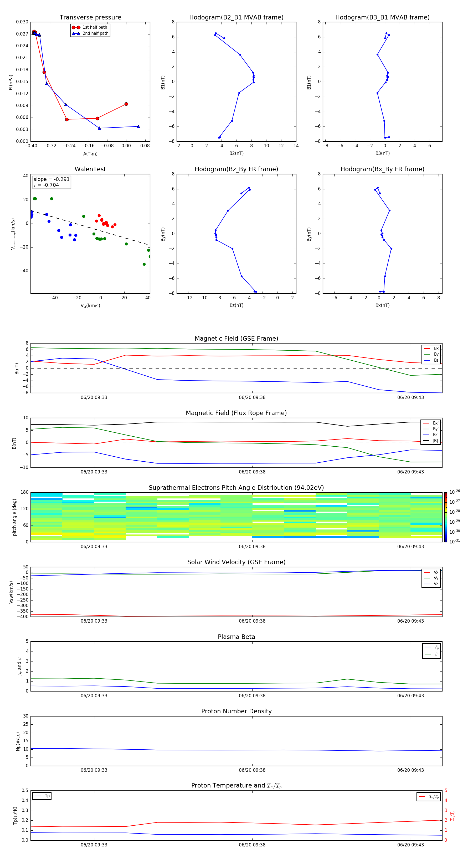Click the 'Plasma Beta' plot title

236,637
